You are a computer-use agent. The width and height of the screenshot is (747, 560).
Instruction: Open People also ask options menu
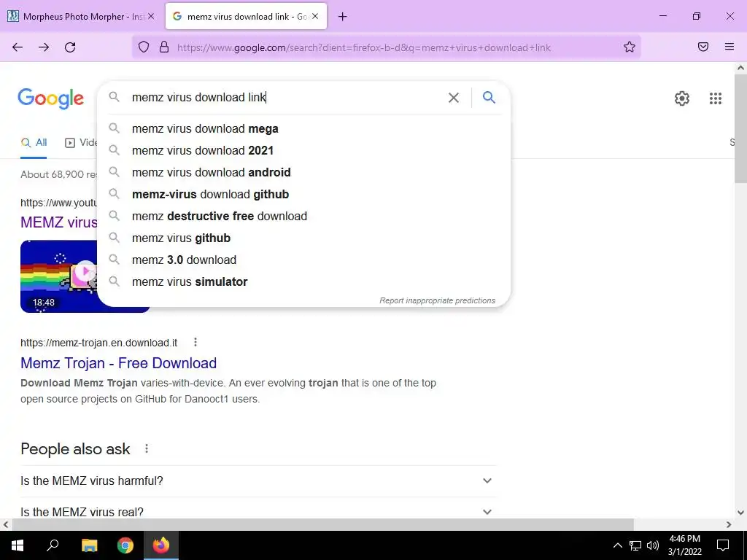point(147,448)
